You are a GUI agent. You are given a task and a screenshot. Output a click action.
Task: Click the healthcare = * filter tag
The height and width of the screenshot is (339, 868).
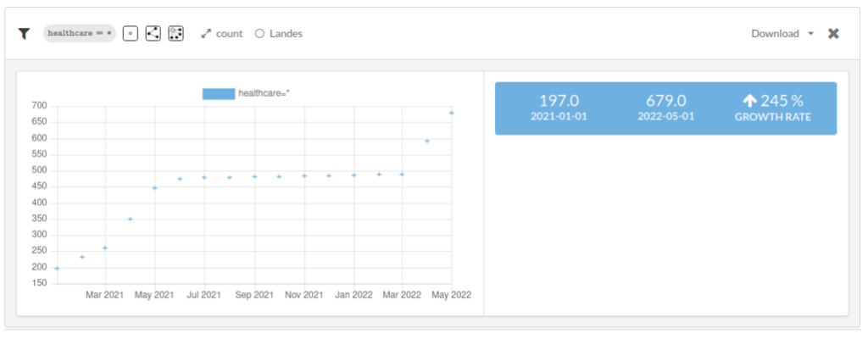(x=80, y=34)
